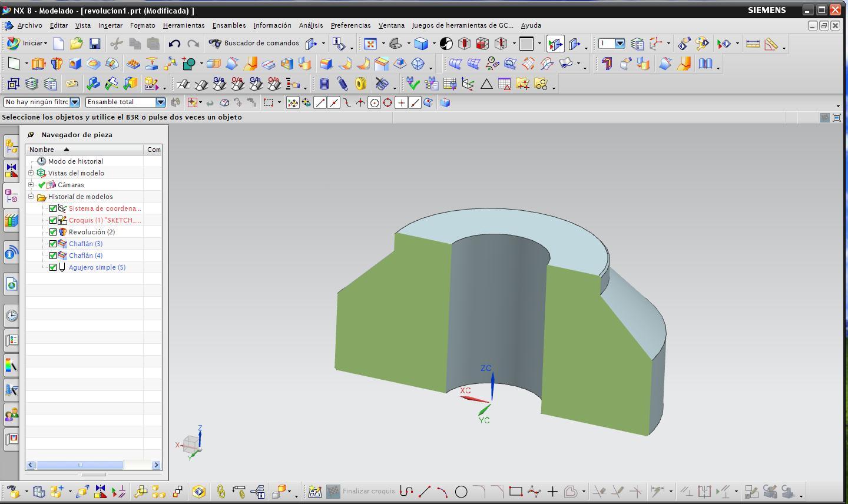Select the Sketch rectangle tool in feature toolbar
848x504 pixels.
[14, 64]
